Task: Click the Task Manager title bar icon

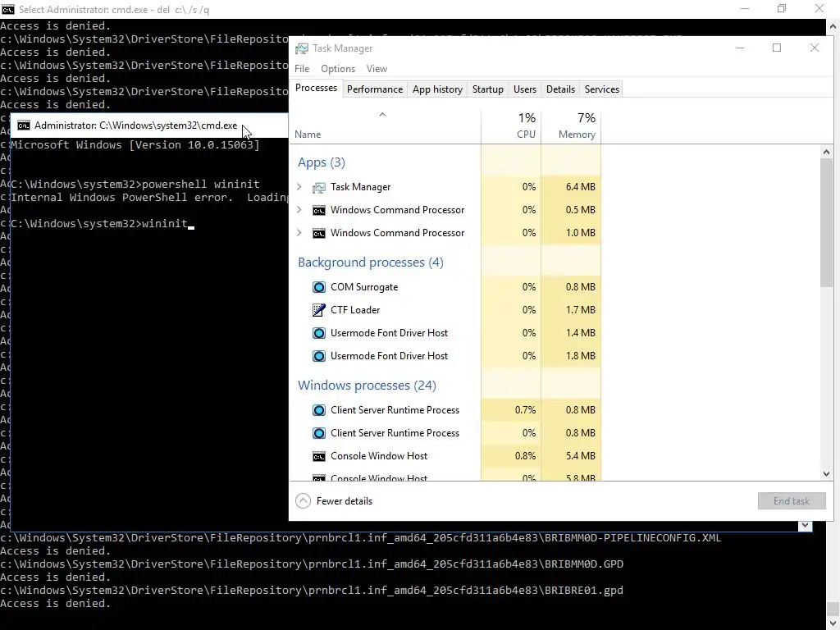Action: pyautogui.click(x=302, y=48)
